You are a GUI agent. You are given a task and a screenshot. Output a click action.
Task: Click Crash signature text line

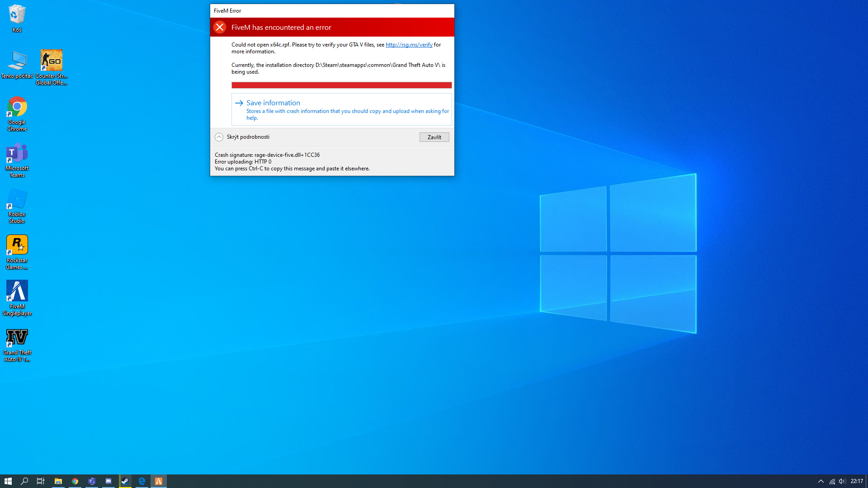[267, 155]
